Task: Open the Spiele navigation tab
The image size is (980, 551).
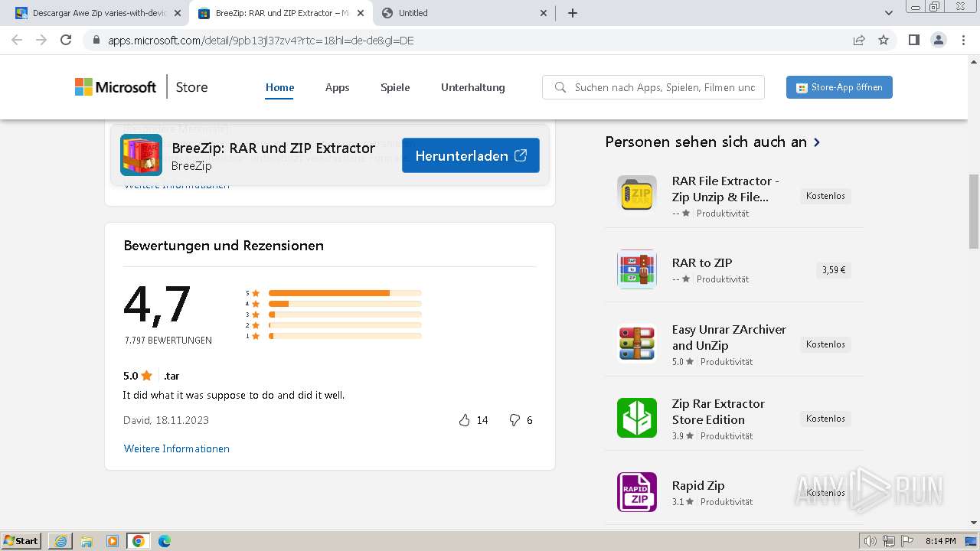Action: tap(395, 87)
